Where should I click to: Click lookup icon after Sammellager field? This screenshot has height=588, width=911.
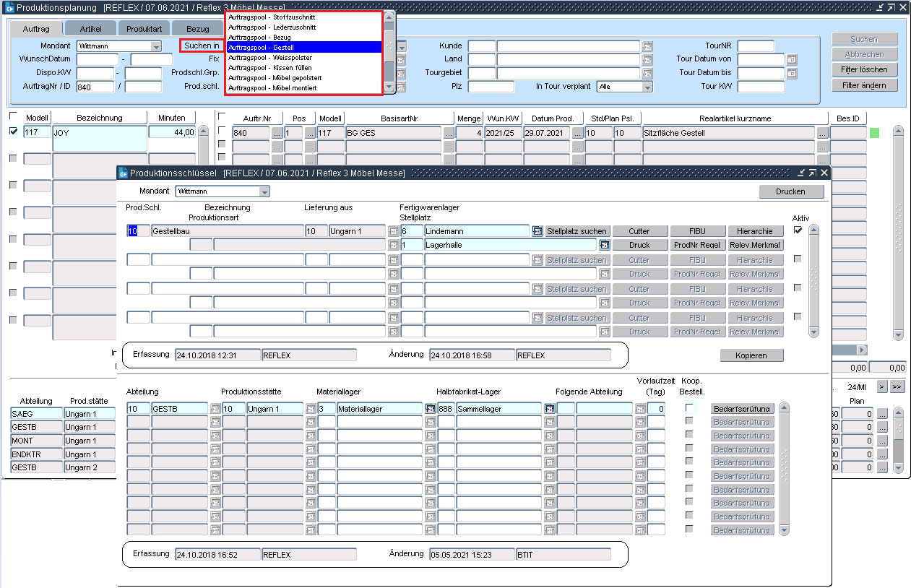[549, 409]
